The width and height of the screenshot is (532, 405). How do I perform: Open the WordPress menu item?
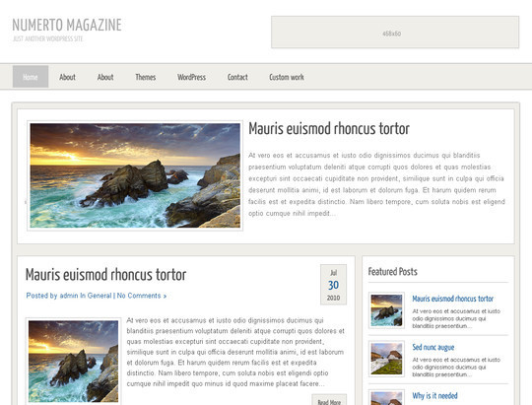[x=191, y=77]
